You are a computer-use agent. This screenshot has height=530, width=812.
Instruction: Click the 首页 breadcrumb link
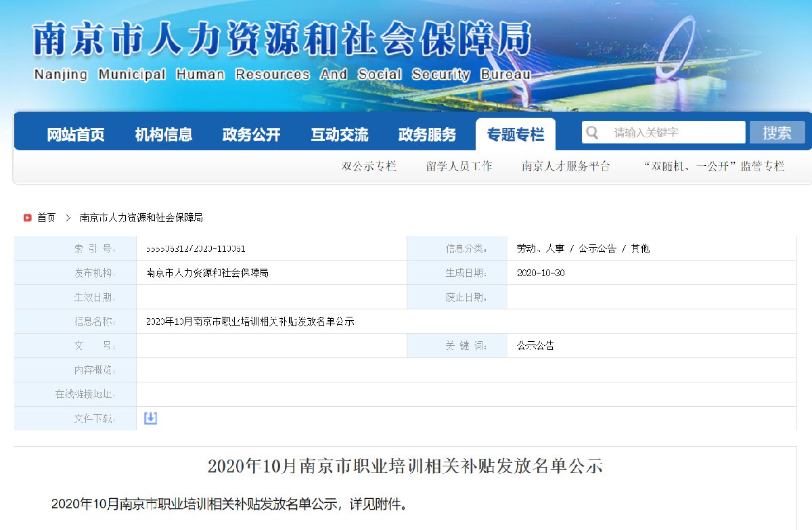(x=47, y=218)
